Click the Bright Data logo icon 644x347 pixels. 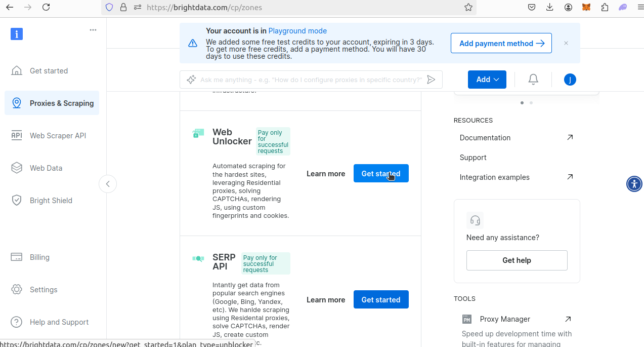[17, 34]
